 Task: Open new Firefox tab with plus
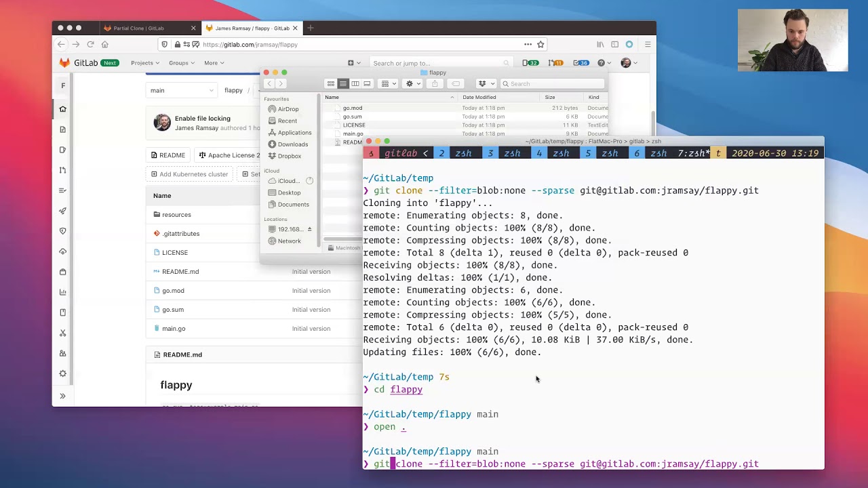311,28
